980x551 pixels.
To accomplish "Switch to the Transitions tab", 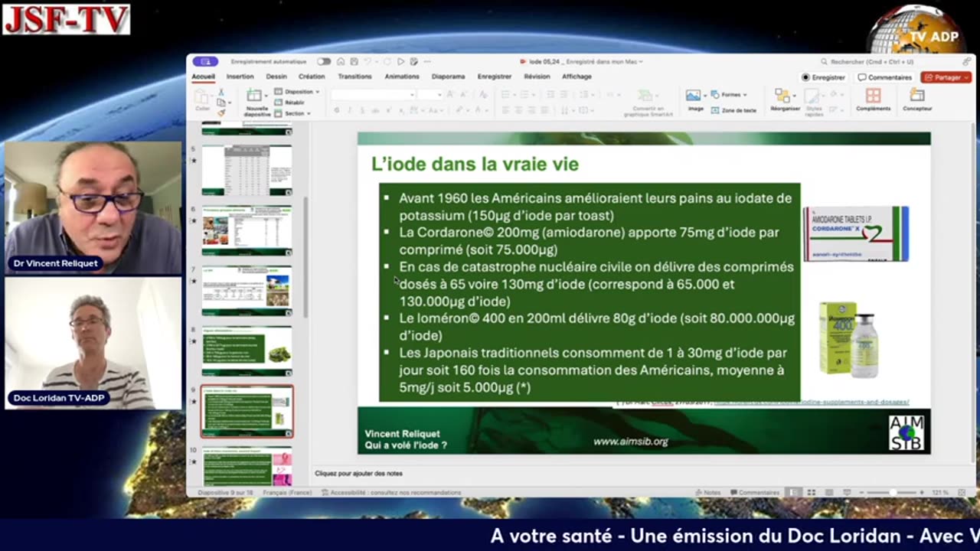I will 354,77.
